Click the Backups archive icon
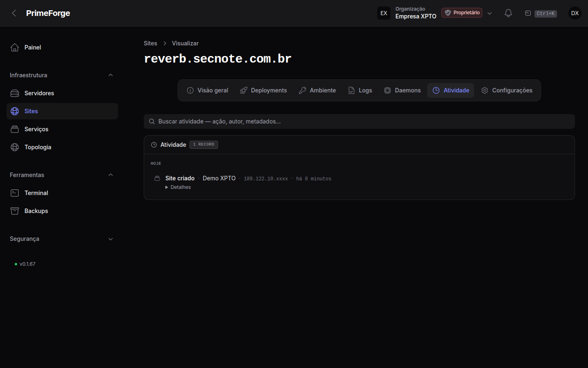The width and height of the screenshot is (588, 368). tap(15, 211)
